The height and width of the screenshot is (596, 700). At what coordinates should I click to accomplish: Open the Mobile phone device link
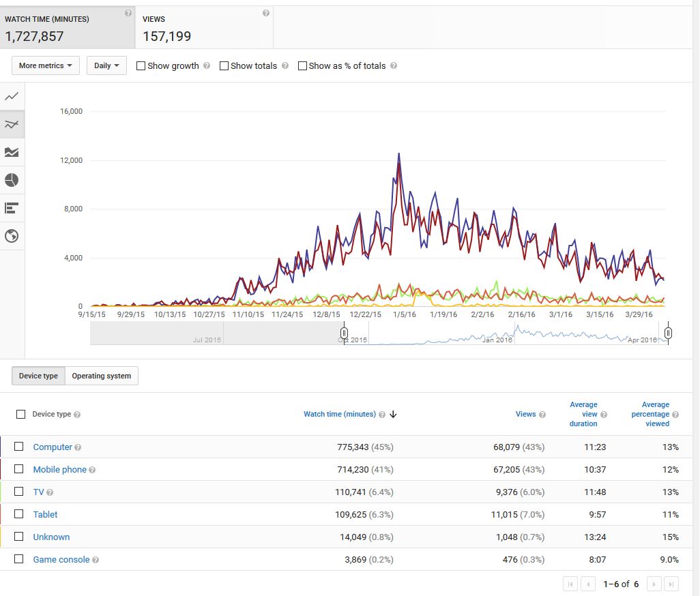(60, 469)
